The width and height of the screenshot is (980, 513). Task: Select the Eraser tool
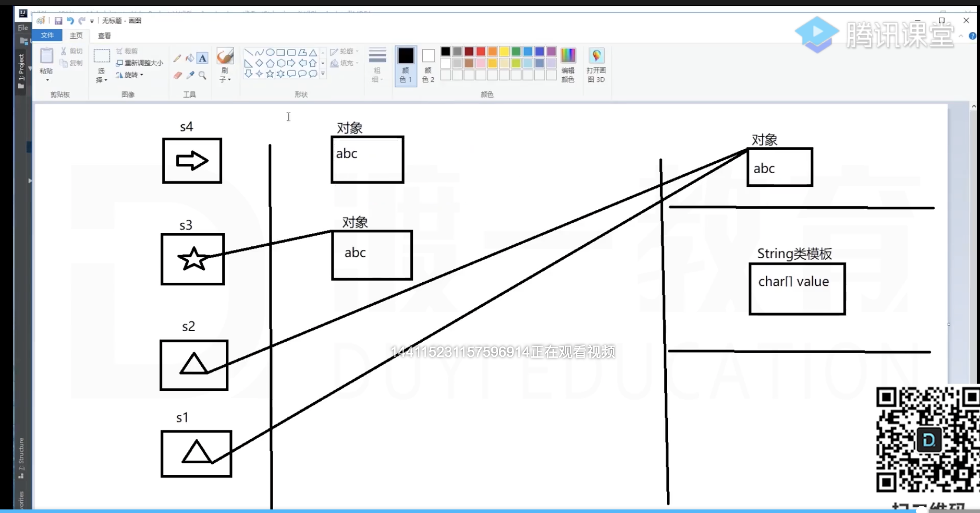pyautogui.click(x=177, y=75)
